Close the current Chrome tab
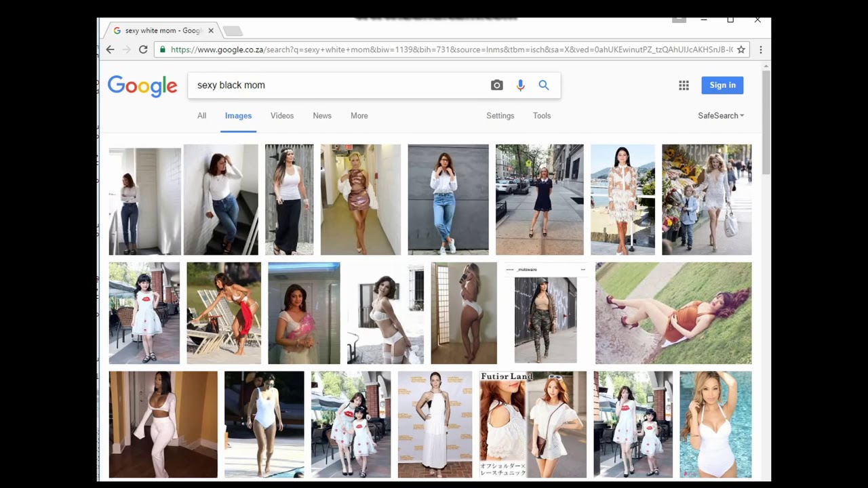868x488 pixels. click(211, 30)
